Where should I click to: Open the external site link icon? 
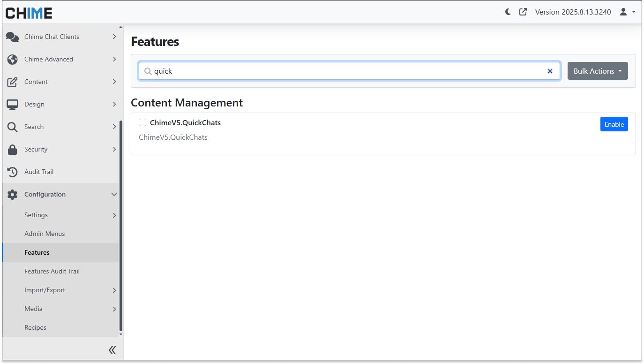523,12
